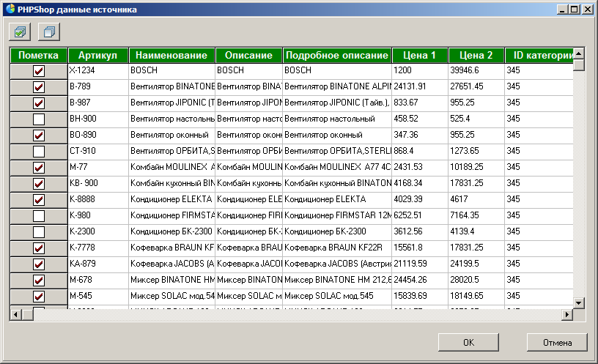
Task: Toggle the checkbox for row M-77
Action: click(x=39, y=167)
